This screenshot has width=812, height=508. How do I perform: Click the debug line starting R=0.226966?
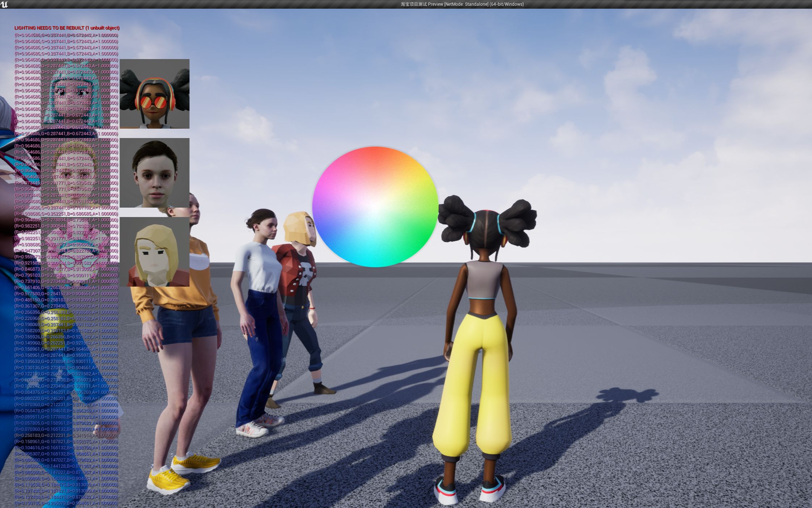[66, 318]
